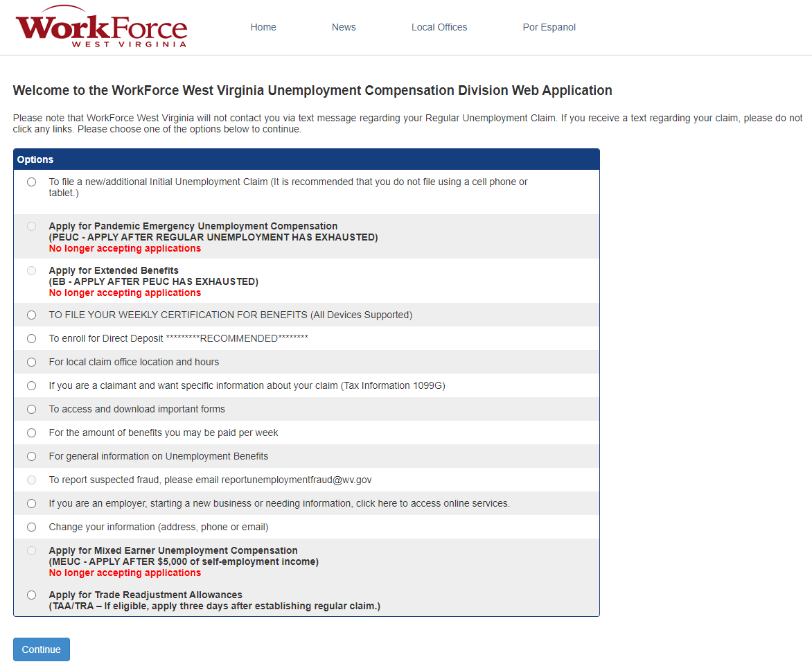The height and width of the screenshot is (664, 812).
Task: Choose the employer online services radio button
Action: 32,503
